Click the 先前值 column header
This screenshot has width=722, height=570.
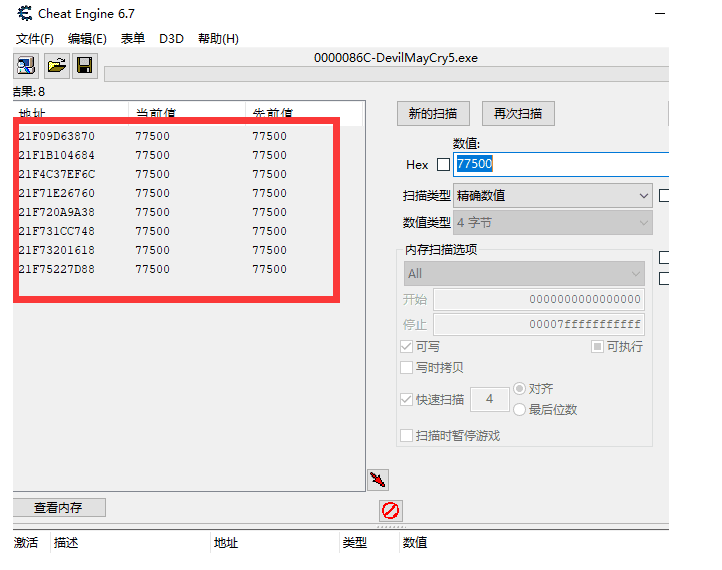click(304, 111)
